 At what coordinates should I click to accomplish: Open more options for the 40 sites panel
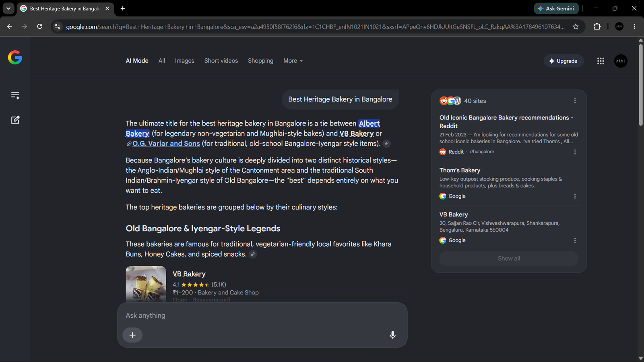click(575, 101)
